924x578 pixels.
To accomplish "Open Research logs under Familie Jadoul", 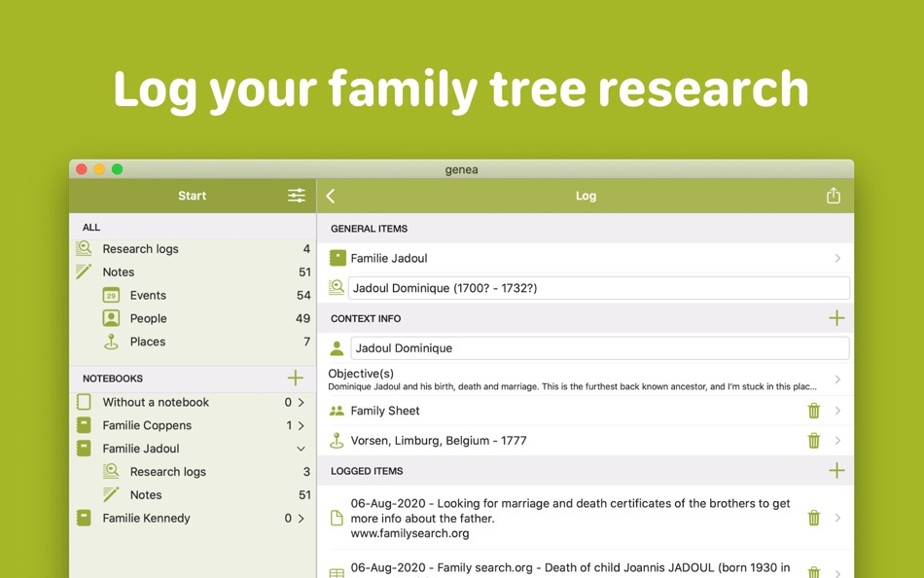I will click(x=193, y=472).
